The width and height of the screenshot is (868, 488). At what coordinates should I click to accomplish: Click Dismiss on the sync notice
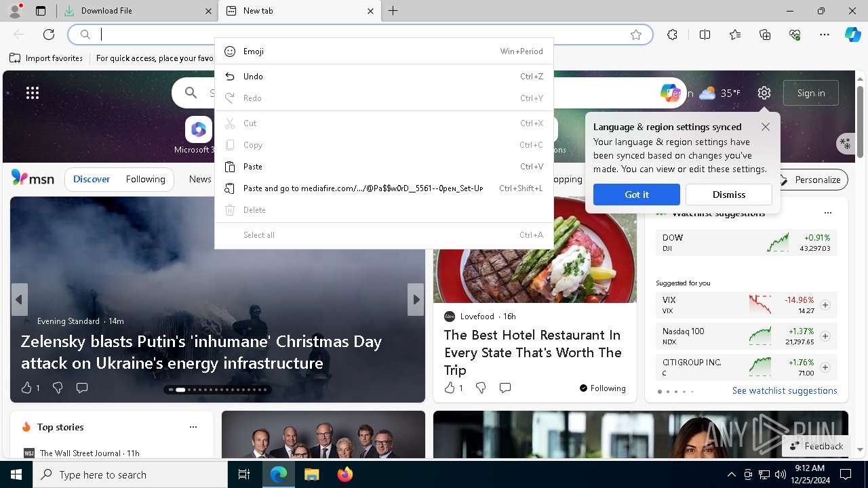coord(729,195)
